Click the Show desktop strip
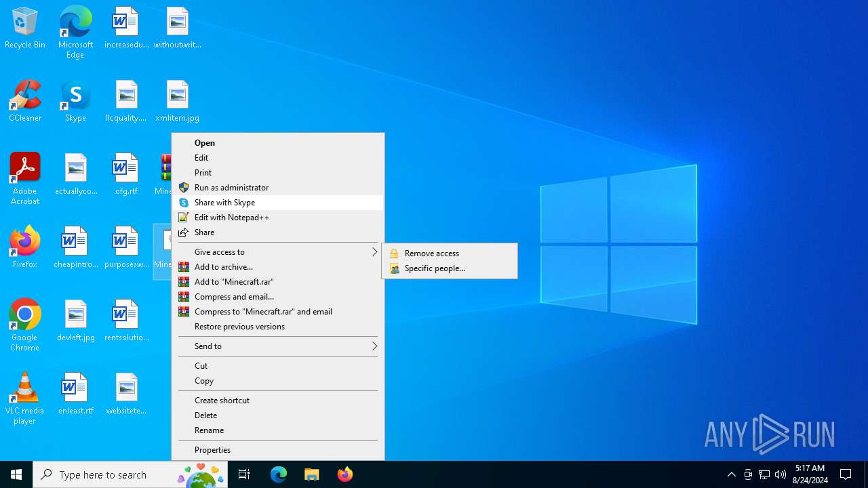Screen dimensions: 868x488 (x=866, y=474)
